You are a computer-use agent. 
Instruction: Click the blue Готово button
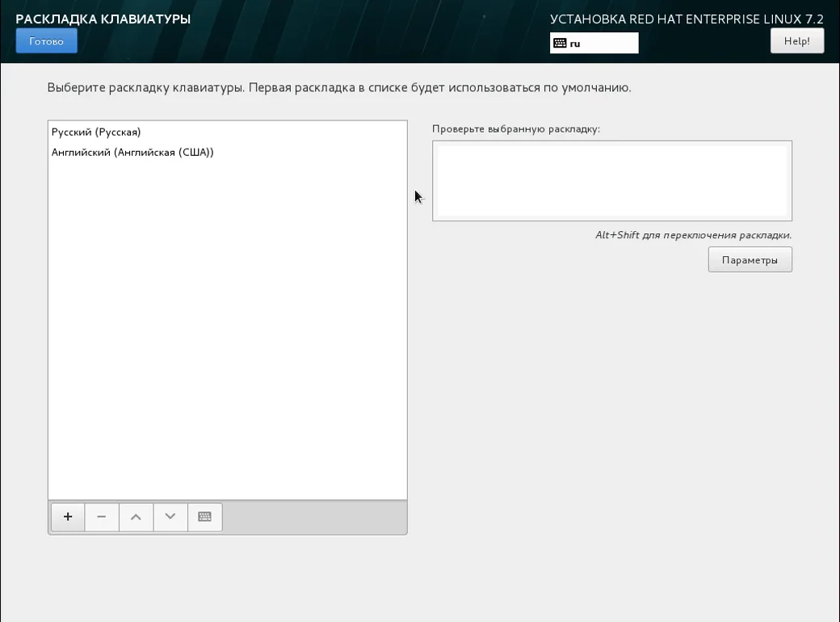tap(47, 41)
